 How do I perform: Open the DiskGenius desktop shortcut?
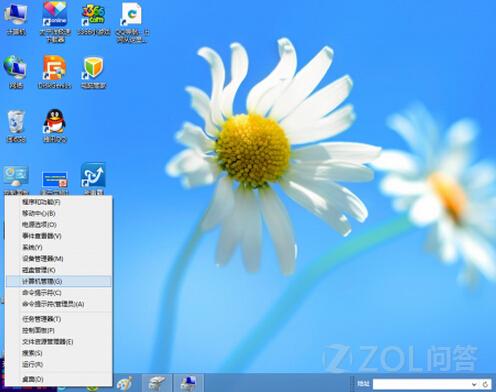pos(55,72)
